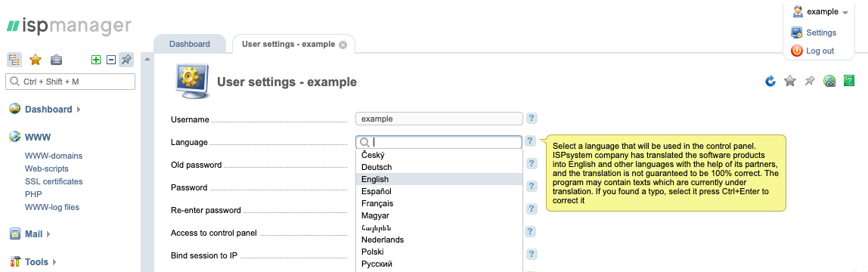Open PHP settings link
The image size is (868, 272).
pyautogui.click(x=33, y=194)
